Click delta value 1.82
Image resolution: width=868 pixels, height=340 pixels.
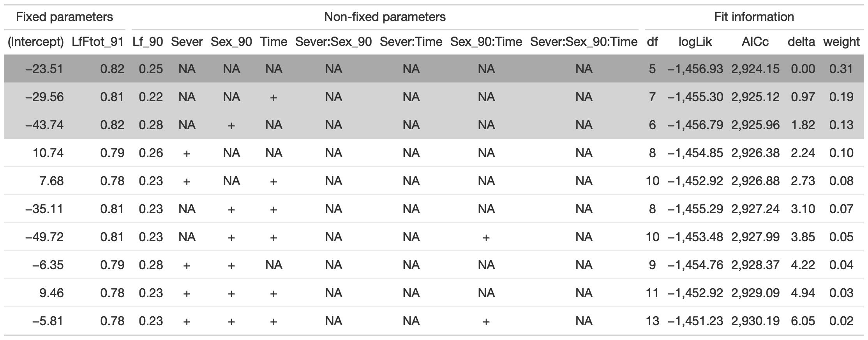pyautogui.click(x=803, y=125)
